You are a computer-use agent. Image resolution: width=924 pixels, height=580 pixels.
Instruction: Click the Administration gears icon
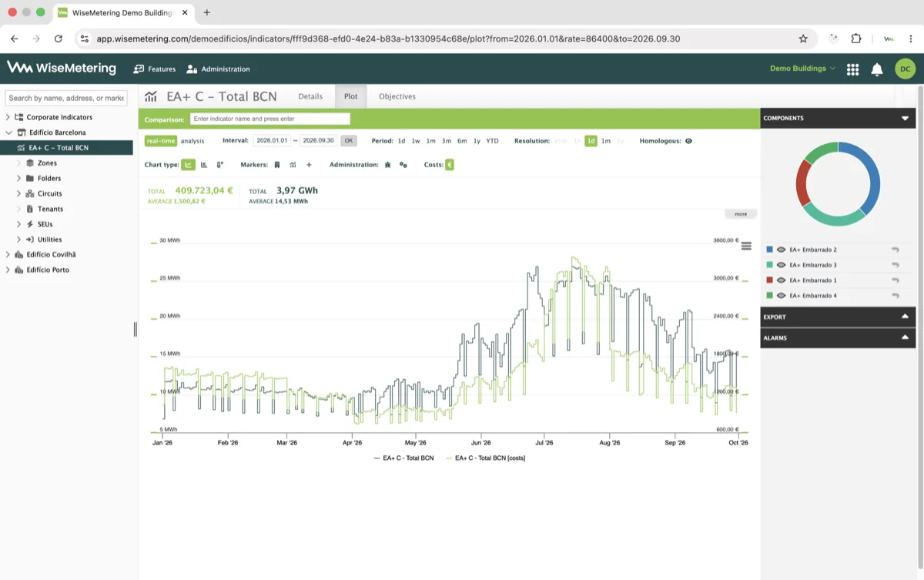pyautogui.click(x=403, y=165)
